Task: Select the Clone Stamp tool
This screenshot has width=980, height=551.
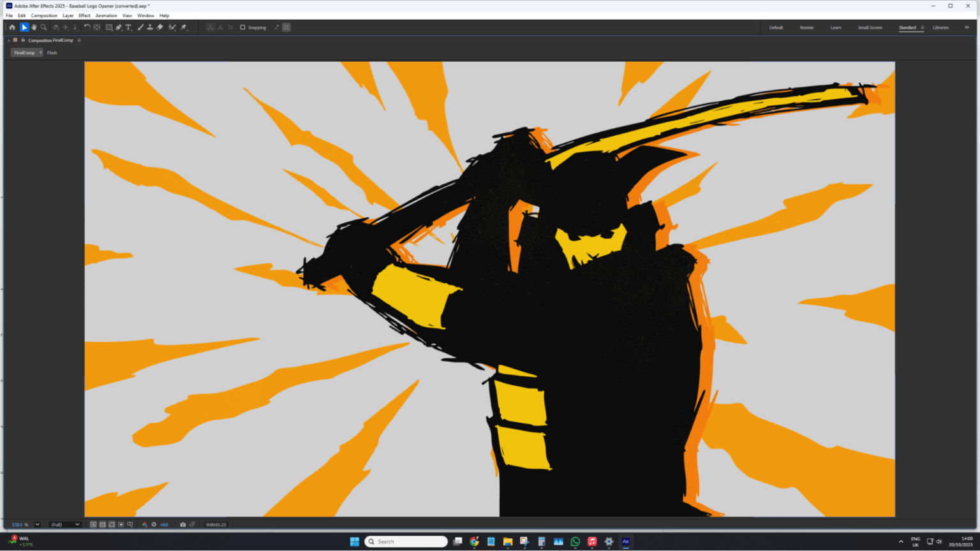Action: point(150,27)
